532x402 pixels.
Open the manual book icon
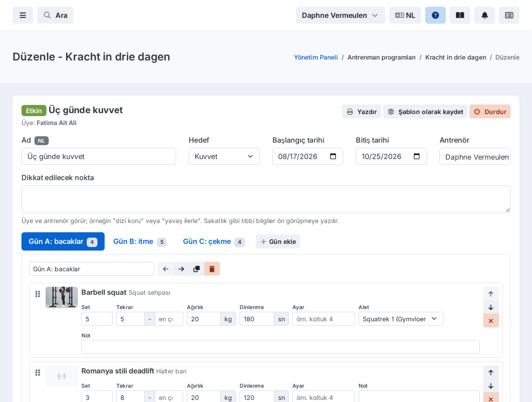pyautogui.click(x=460, y=15)
